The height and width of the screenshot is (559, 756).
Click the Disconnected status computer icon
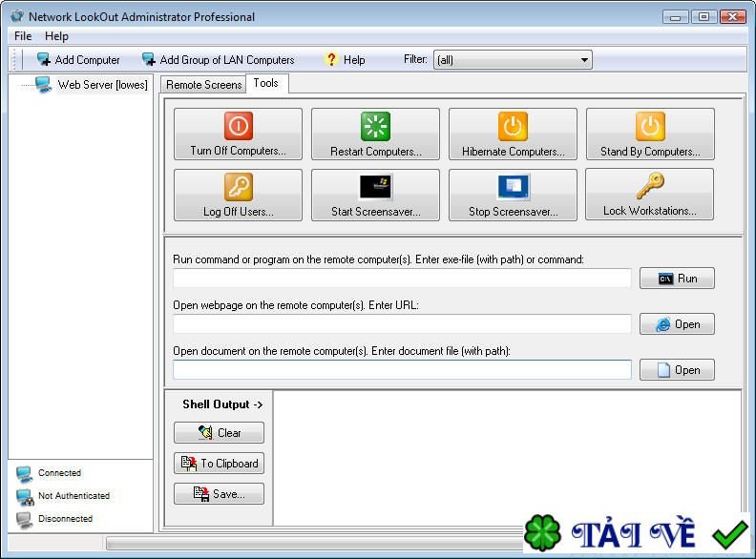click(24, 520)
